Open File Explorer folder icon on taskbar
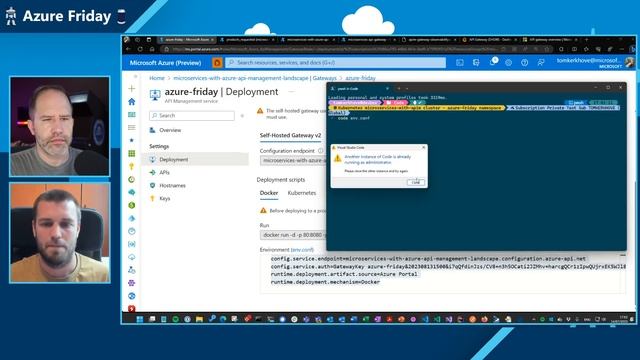This screenshot has height=360, width=640. pyautogui.click(x=199, y=319)
